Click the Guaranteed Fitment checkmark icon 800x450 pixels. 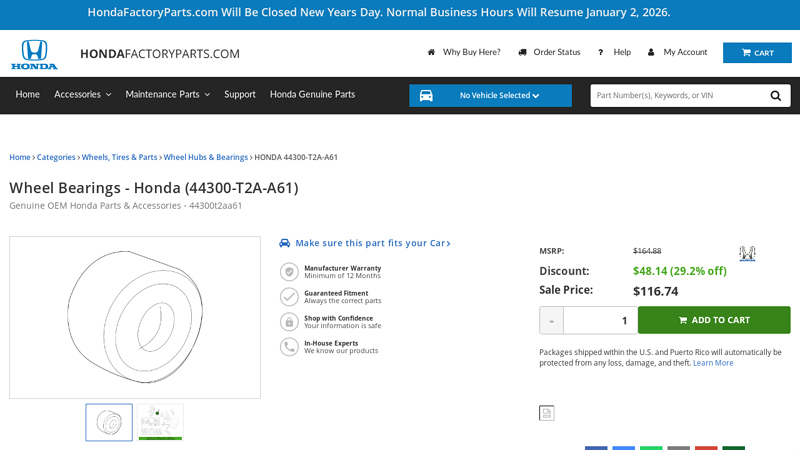(x=289, y=296)
